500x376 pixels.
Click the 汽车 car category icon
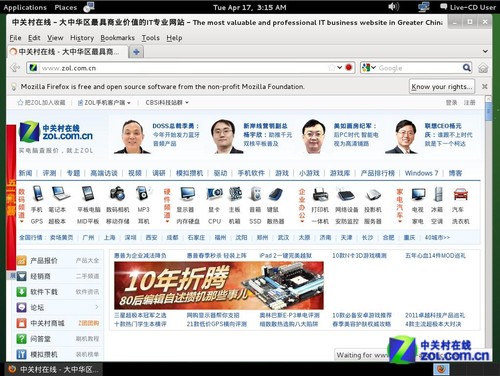461,194
